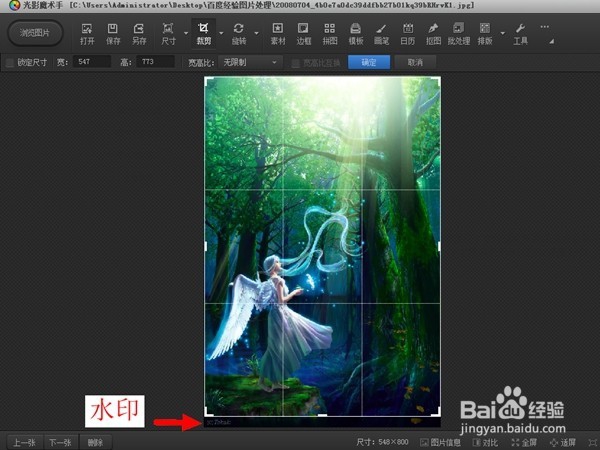This screenshot has width=600, height=450.
Task: Toggle 对比 before/after comparison
Action: (485, 442)
